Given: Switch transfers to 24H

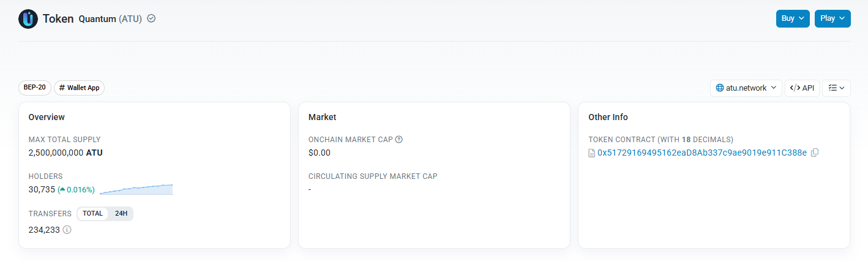Looking at the screenshot, I should (121, 214).
